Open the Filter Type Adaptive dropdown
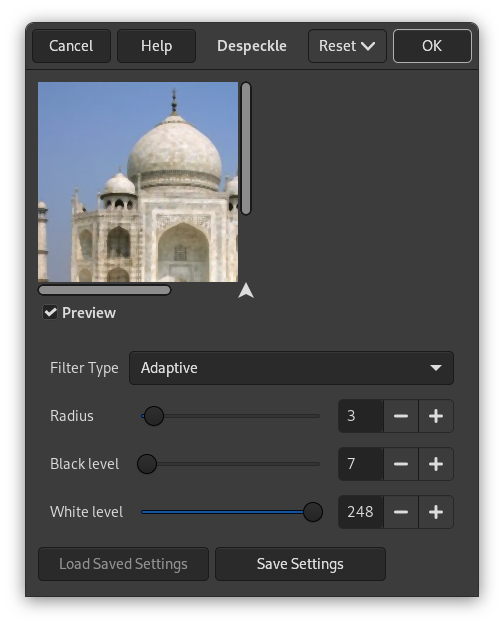The image size is (504, 625). (291, 368)
